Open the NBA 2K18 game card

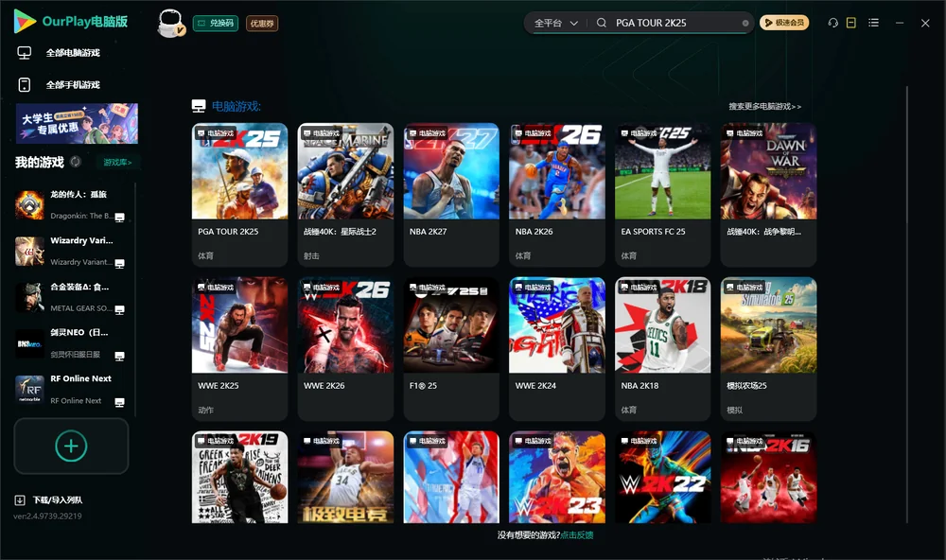pos(662,349)
